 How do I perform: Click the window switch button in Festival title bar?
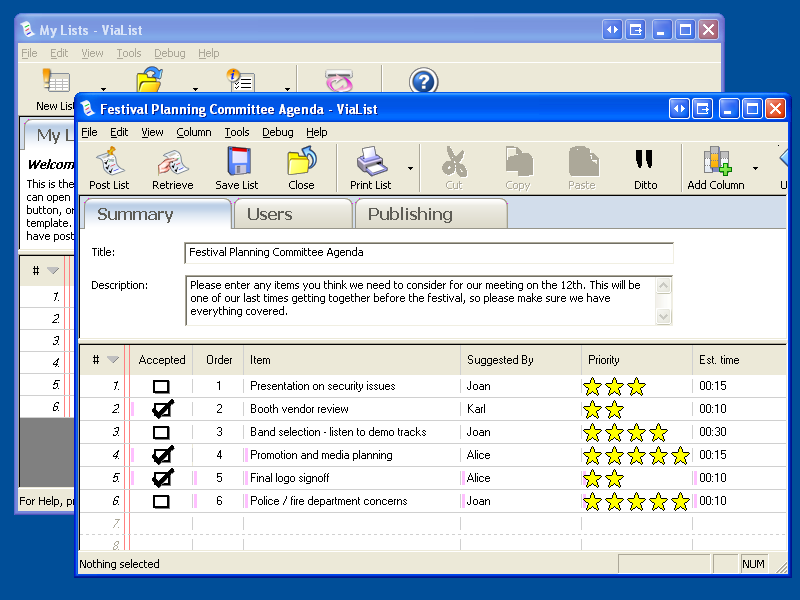(x=702, y=109)
